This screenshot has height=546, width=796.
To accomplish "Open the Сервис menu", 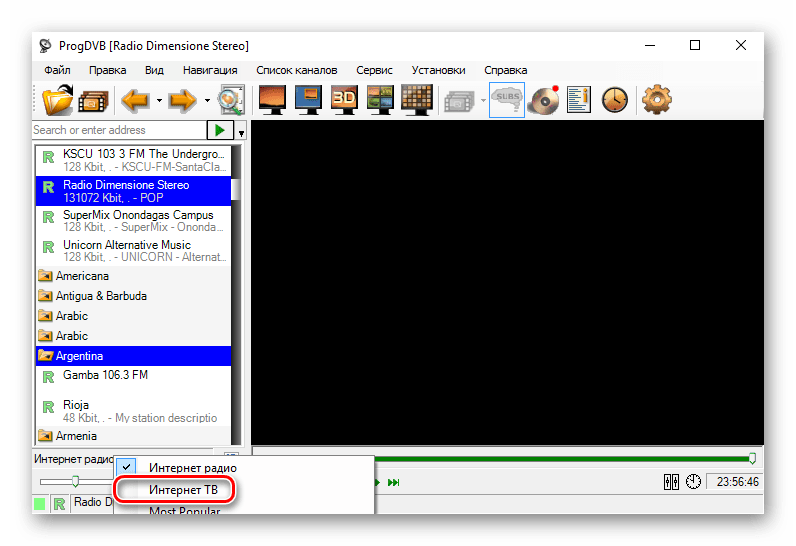I will pos(374,70).
